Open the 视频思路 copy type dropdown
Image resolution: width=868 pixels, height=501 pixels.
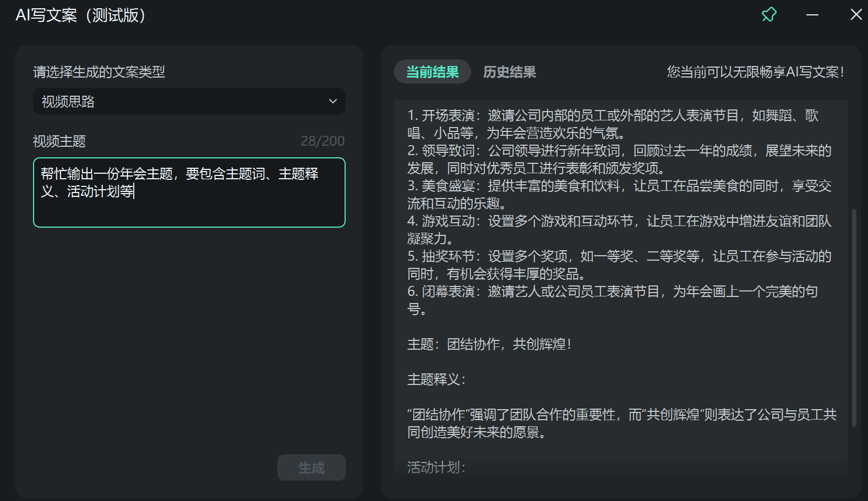point(189,102)
